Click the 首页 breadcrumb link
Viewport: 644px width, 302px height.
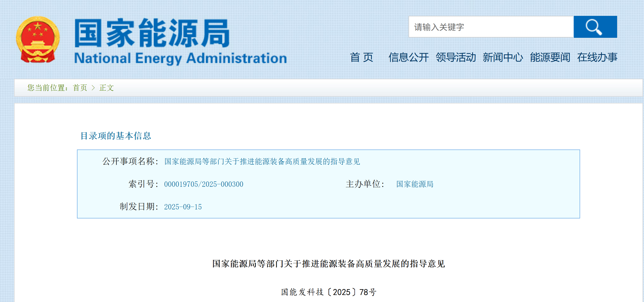point(80,88)
